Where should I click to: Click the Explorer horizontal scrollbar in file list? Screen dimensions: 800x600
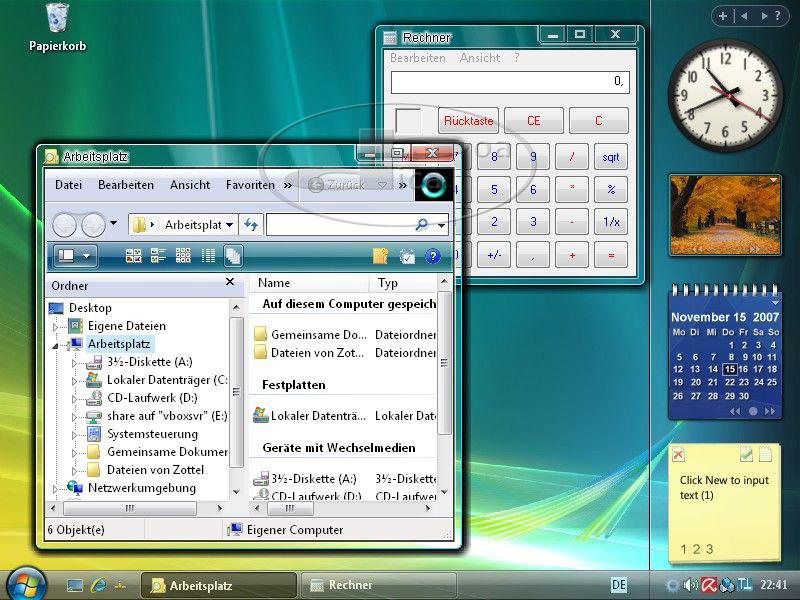tap(340, 508)
